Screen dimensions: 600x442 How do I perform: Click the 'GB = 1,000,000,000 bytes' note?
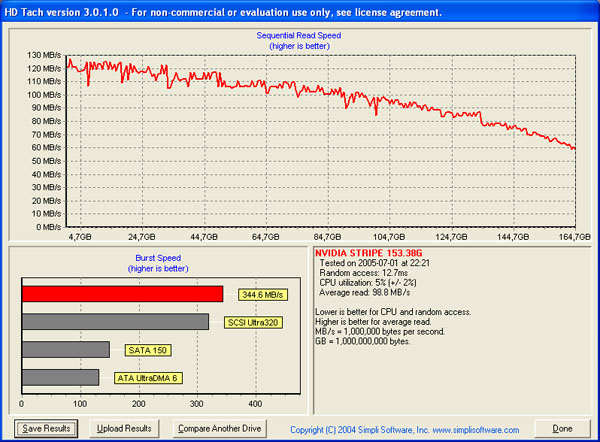point(362,341)
